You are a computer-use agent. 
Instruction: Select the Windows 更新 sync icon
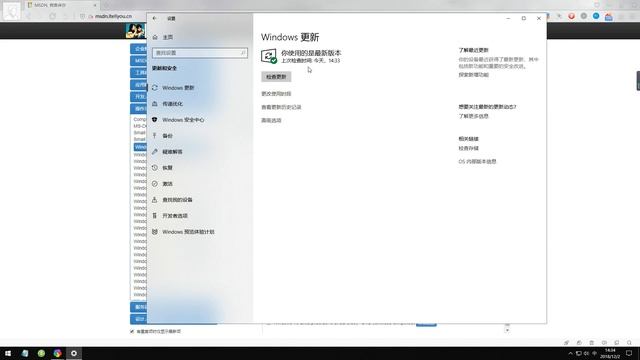[155, 88]
